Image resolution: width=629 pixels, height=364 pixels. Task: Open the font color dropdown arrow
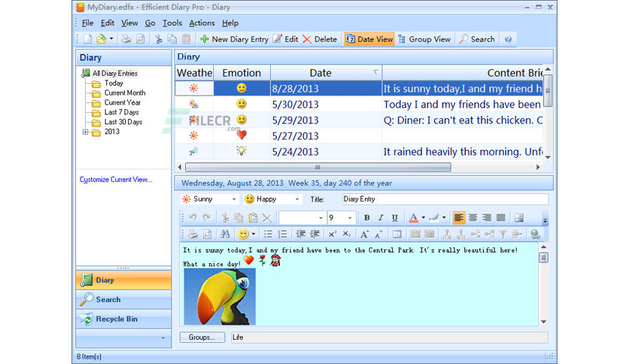click(423, 217)
